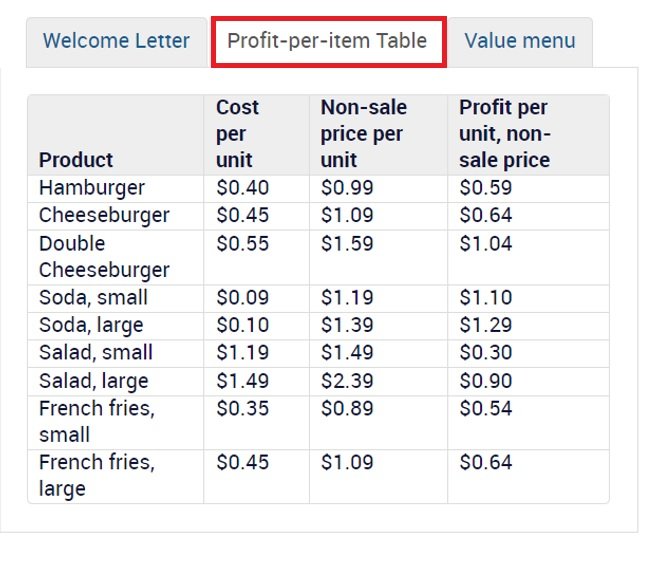Viewport: 664px width, 564px height.
Task: Select the Cheeseburger product name cell
Action: point(104,215)
